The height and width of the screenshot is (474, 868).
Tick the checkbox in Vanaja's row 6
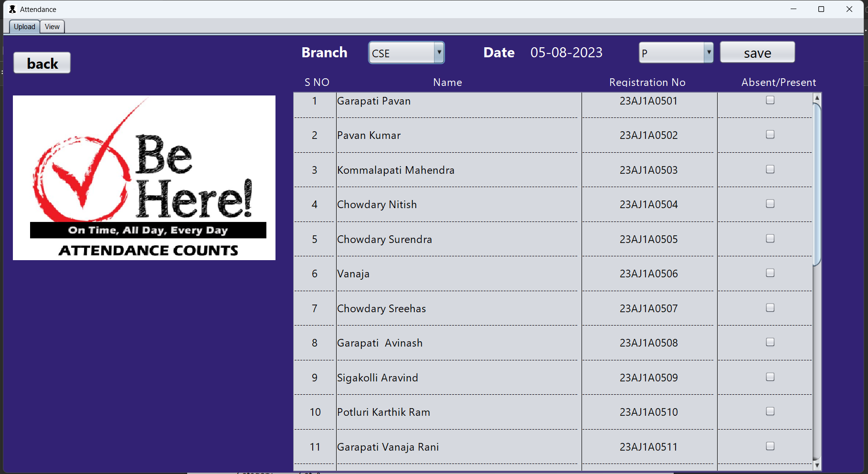click(770, 273)
